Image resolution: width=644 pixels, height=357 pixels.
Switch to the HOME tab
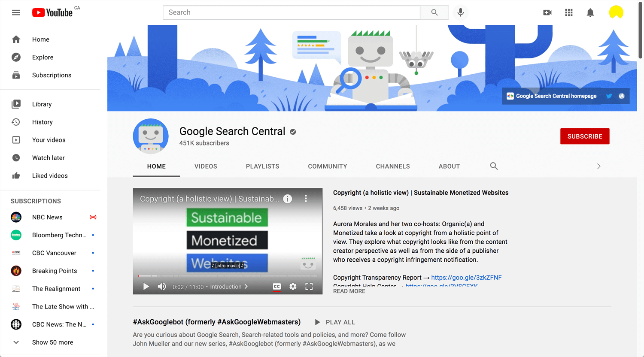point(156,166)
